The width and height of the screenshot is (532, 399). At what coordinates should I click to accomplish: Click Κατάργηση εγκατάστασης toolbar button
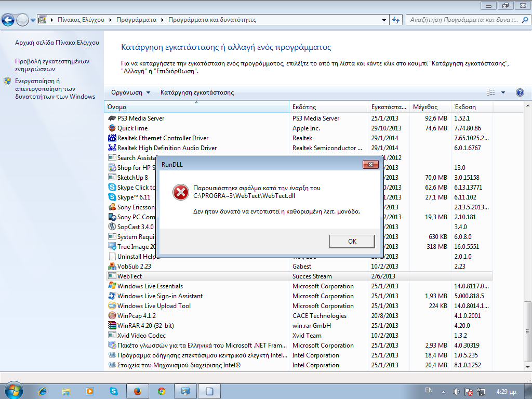point(197,92)
